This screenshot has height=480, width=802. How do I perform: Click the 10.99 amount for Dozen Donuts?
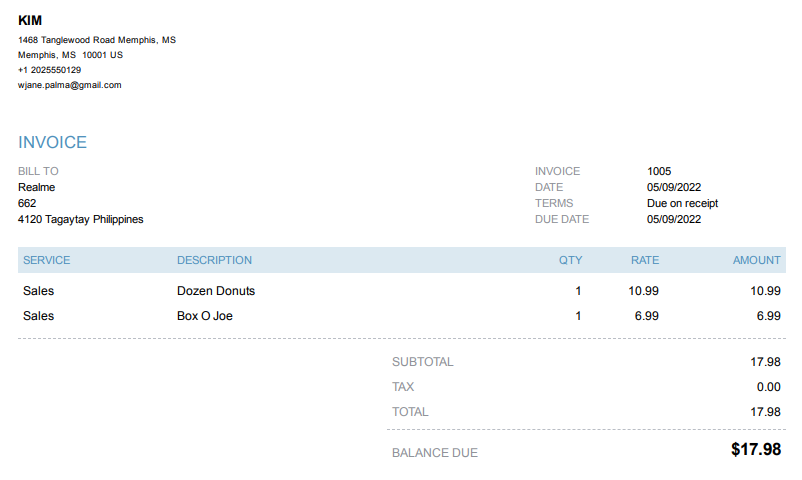coord(765,291)
